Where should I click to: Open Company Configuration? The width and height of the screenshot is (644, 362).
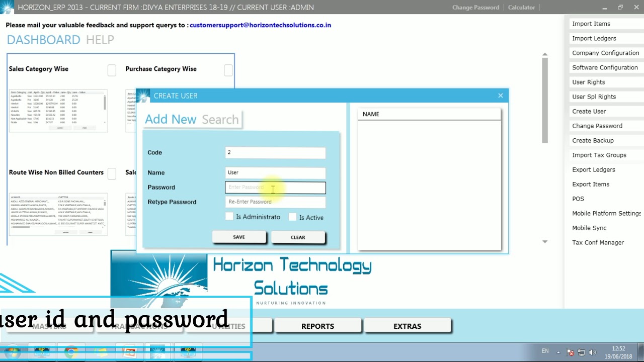click(605, 53)
